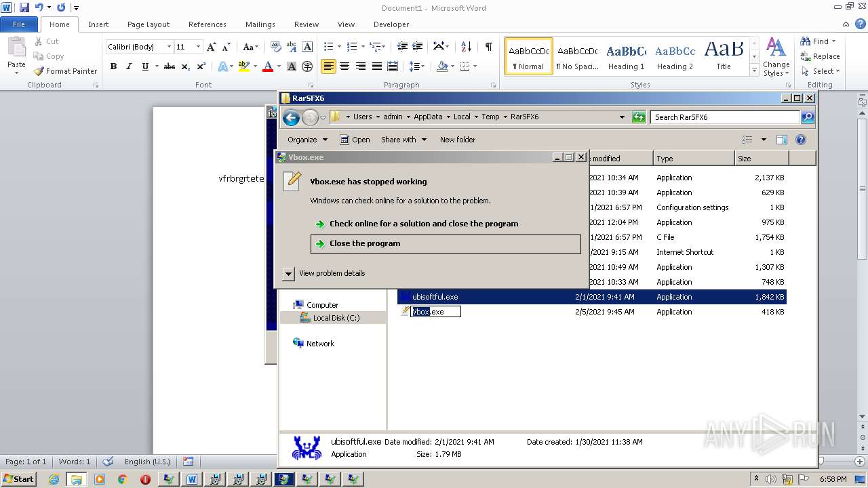Click New folder in Explorer toolbar
This screenshot has height=488, width=868.
[458, 140]
